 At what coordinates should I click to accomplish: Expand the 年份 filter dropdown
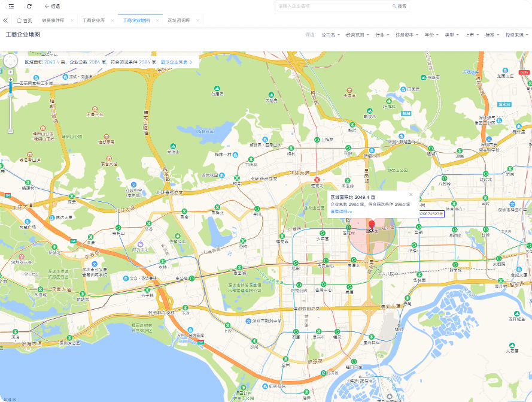point(431,35)
